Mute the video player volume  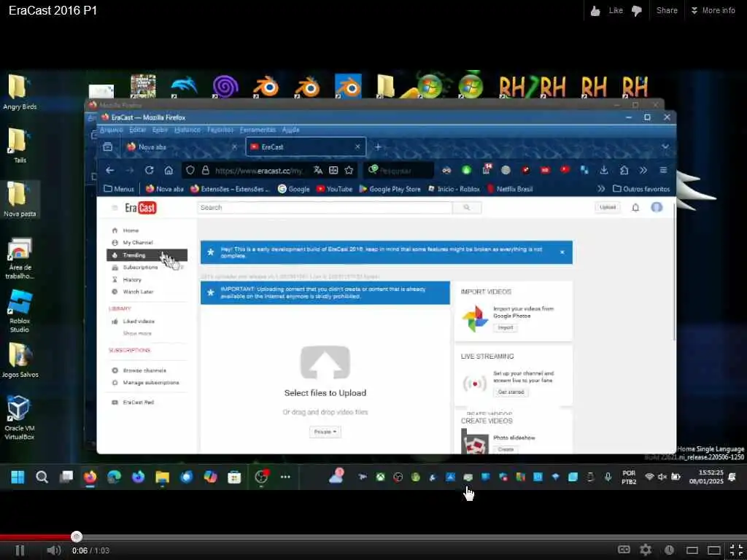(53, 551)
